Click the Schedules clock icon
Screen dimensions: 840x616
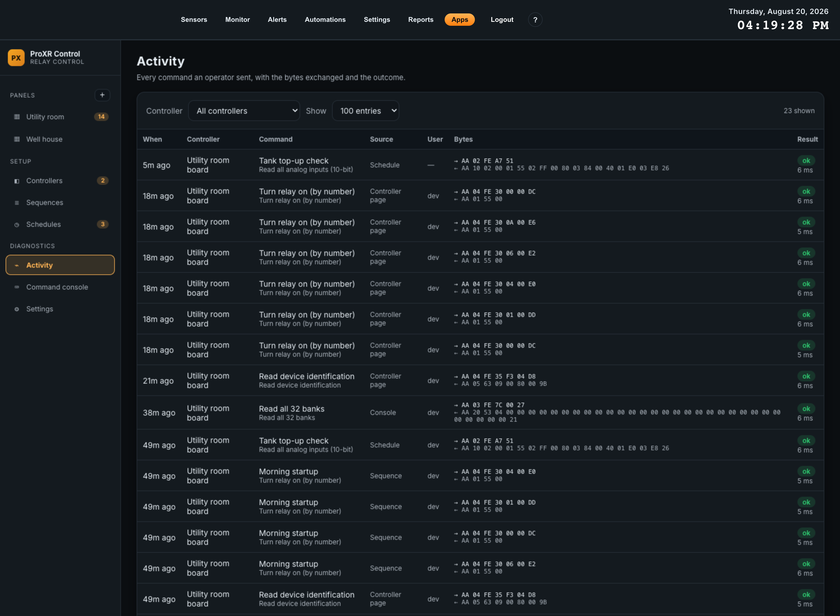[17, 225]
